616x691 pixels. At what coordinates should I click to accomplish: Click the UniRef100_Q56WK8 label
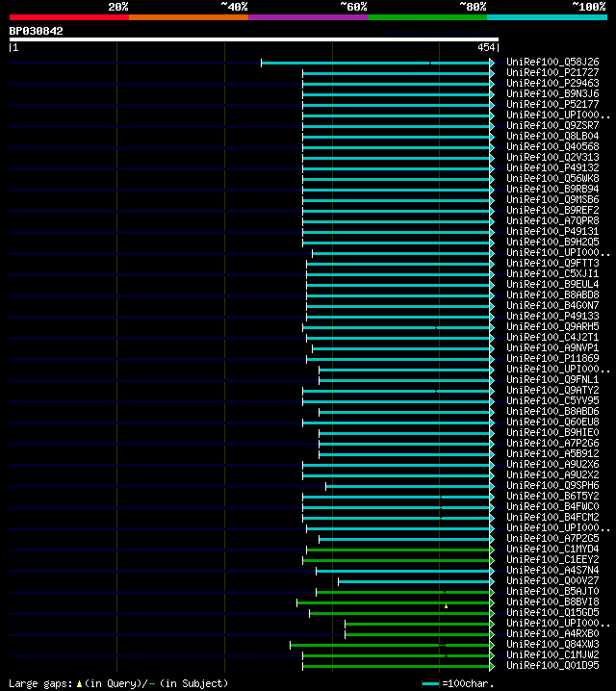coord(552,178)
